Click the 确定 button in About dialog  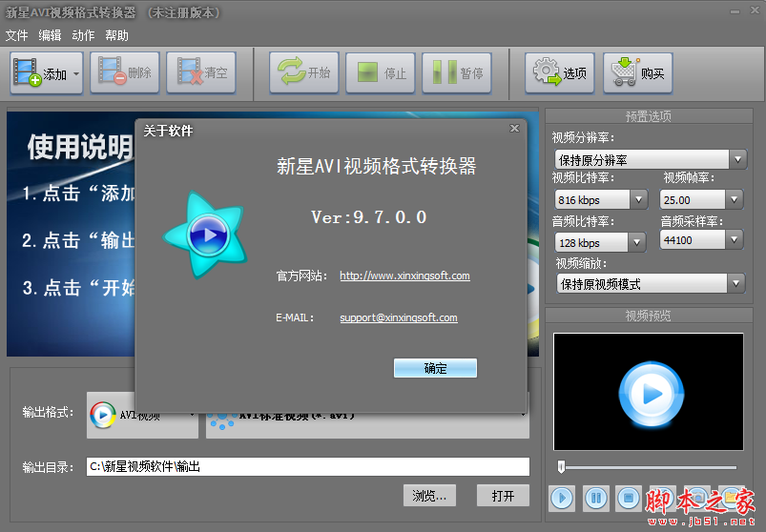pyautogui.click(x=435, y=368)
